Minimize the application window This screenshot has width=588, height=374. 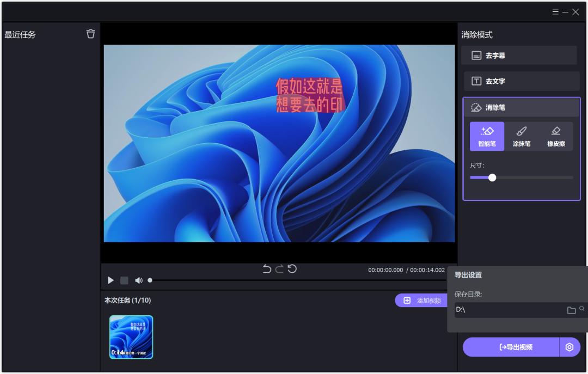(565, 13)
